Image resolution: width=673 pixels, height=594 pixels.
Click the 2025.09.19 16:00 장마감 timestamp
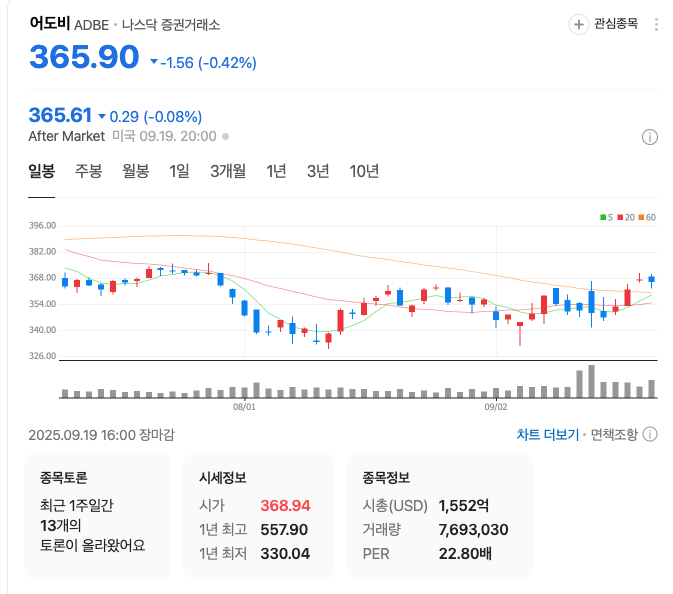102,435
